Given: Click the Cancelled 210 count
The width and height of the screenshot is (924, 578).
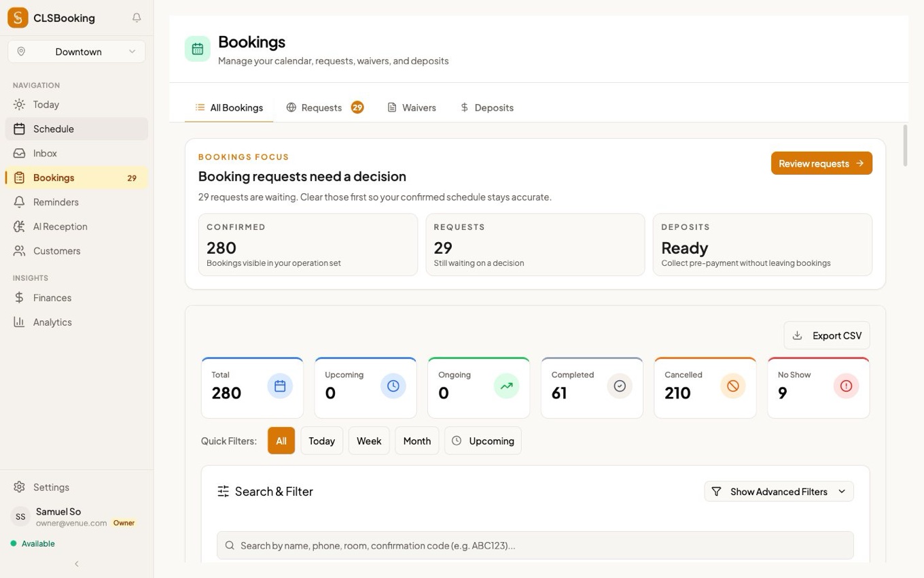Looking at the screenshot, I should 677,393.
